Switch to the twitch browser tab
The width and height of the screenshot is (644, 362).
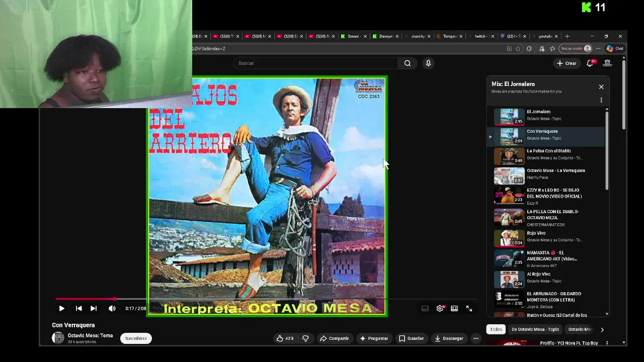point(481,36)
